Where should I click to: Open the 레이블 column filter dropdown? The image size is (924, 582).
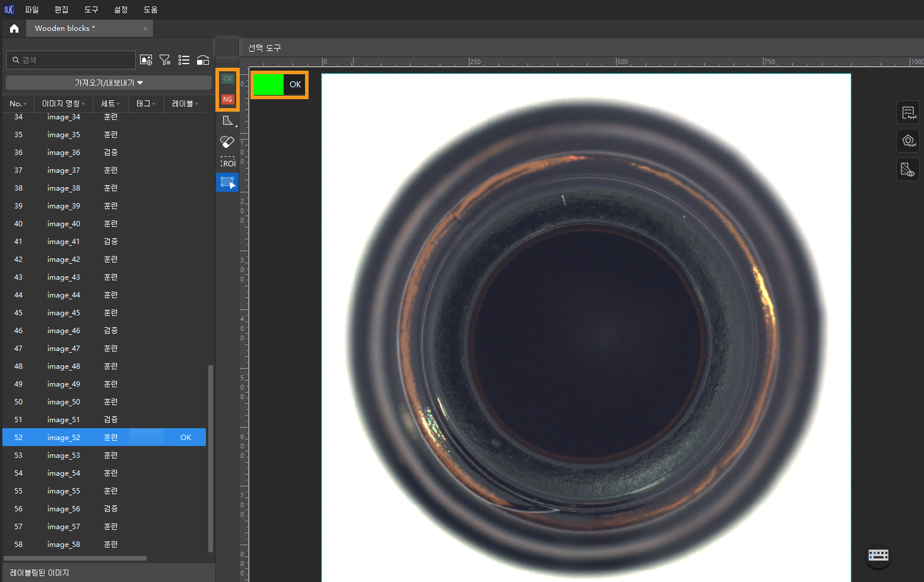pos(196,104)
